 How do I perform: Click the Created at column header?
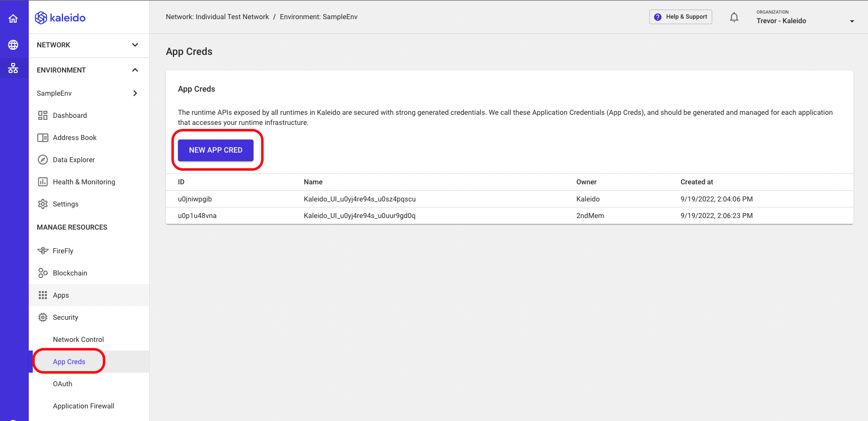click(697, 182)
